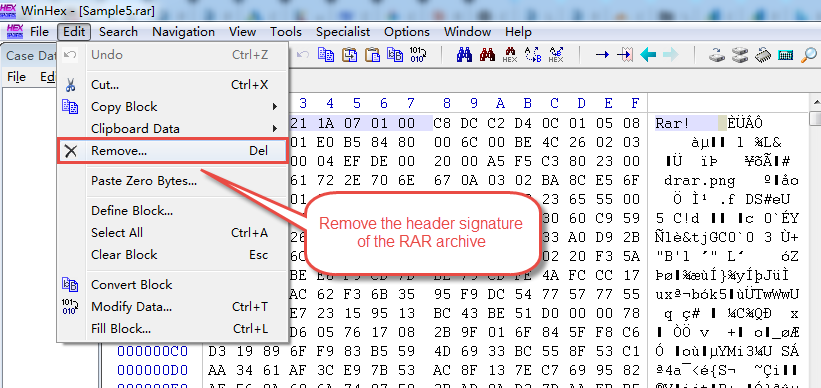Click the small binoculars HEX search icon
Viewport: 821px width, 388px height.
pyautogui.click(x=510, y=54)
